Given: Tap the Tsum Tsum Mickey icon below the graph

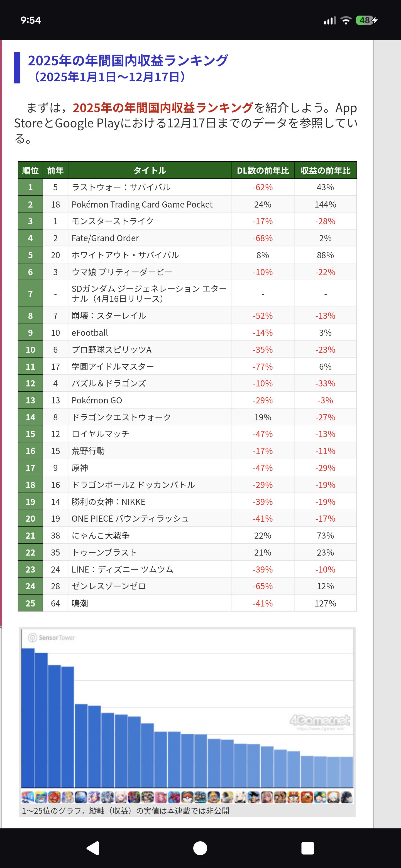Looking at the screenshot, I should 321,797.
